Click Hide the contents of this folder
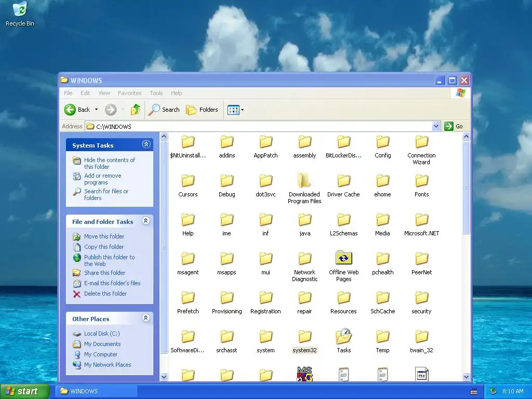Image resolution: width=532 pixels, height=399 pixels. click(x=109, y=163)
